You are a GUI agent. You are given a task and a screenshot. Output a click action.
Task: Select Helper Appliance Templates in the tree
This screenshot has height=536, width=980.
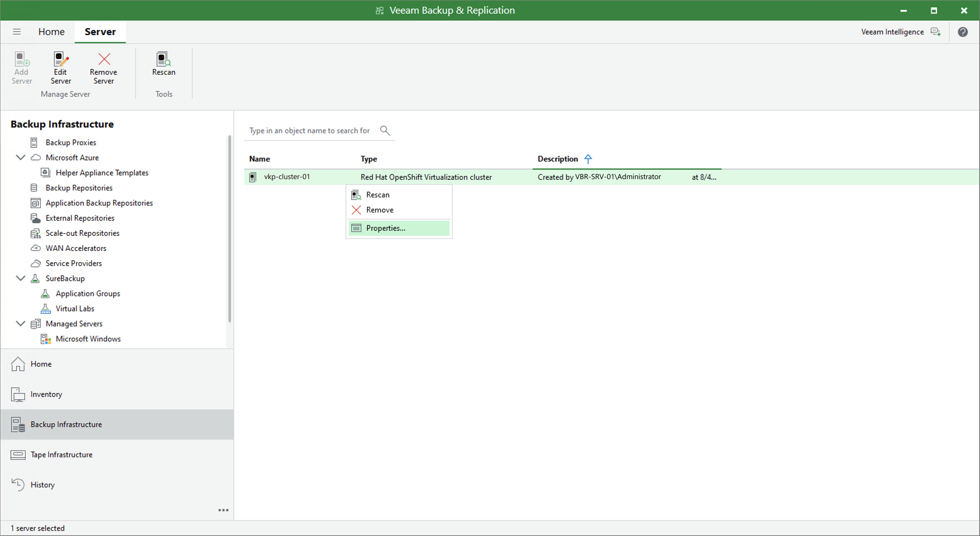click(102, 172)
